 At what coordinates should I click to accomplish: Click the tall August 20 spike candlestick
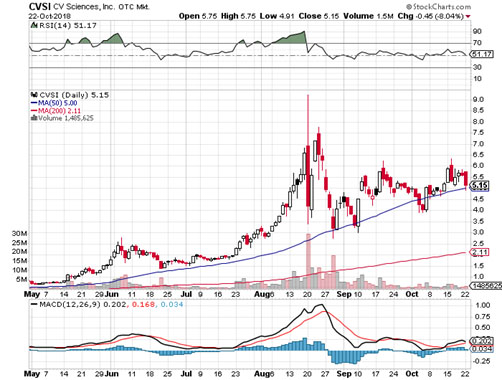pos(308,160)
